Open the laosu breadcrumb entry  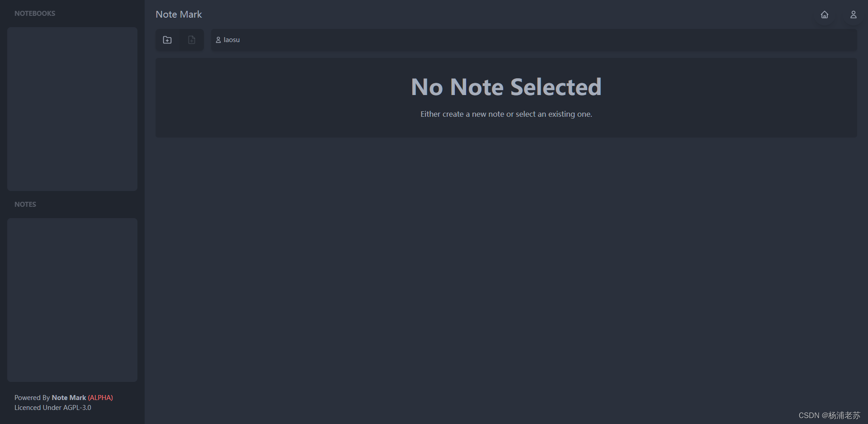[x=231, y=40]
